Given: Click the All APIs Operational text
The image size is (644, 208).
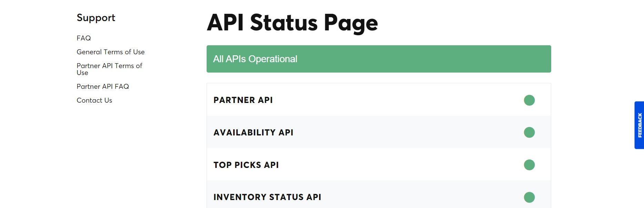Looking at the screenshot, I should [x=255, y=59].
